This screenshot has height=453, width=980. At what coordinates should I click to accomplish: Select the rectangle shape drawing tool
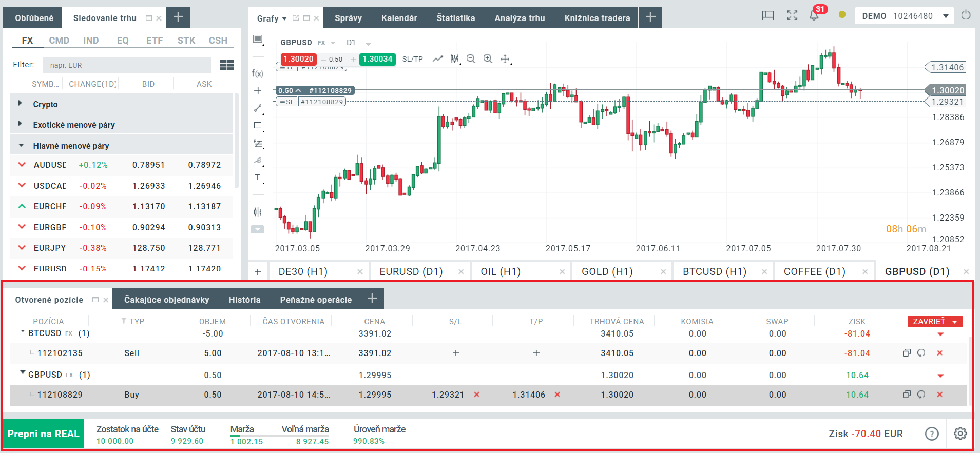click(258, 125)
